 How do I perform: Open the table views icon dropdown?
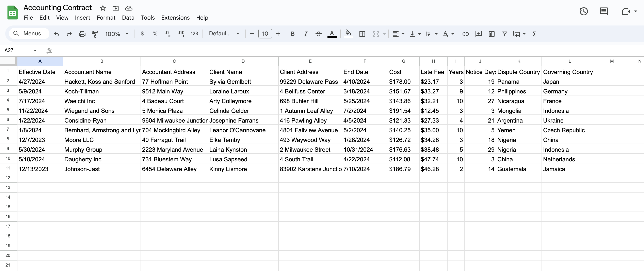pos(519,34)
